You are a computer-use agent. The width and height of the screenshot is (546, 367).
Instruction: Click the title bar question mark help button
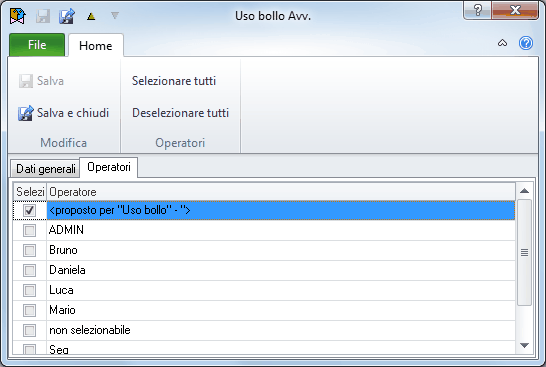[478, 10]
